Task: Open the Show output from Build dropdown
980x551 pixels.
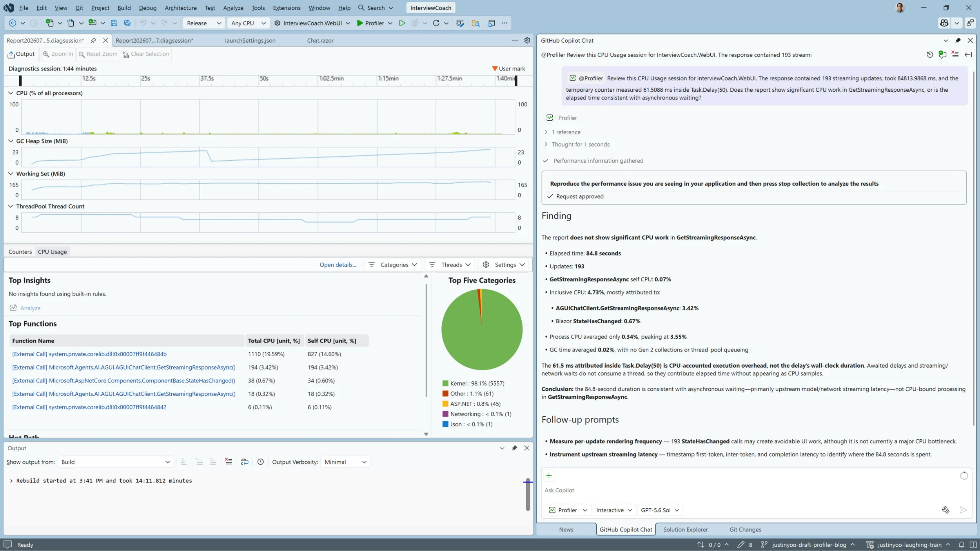Action: click(115, 462)
